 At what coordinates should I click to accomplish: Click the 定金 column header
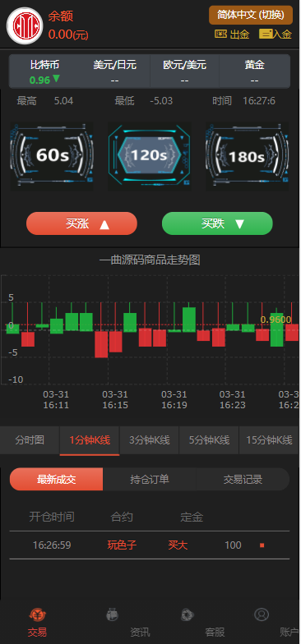pyautogui.click(x=192, y=517)
